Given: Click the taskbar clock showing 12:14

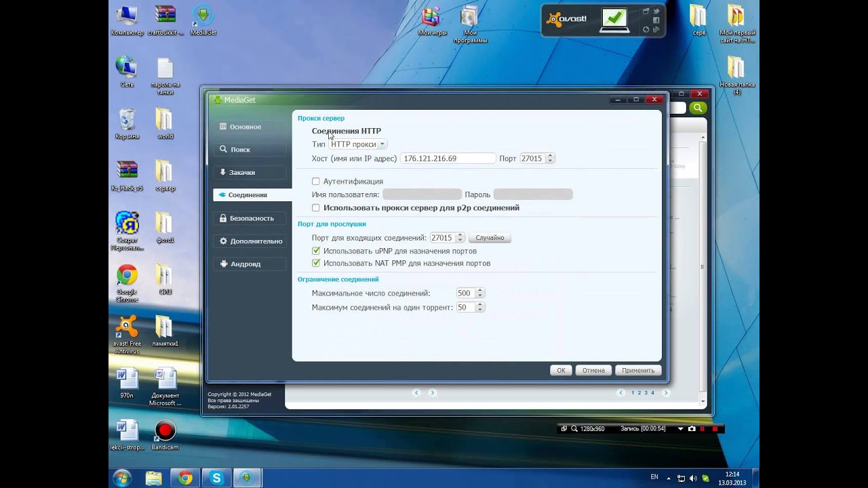Looking at the screenshot, I should [732, 479].
